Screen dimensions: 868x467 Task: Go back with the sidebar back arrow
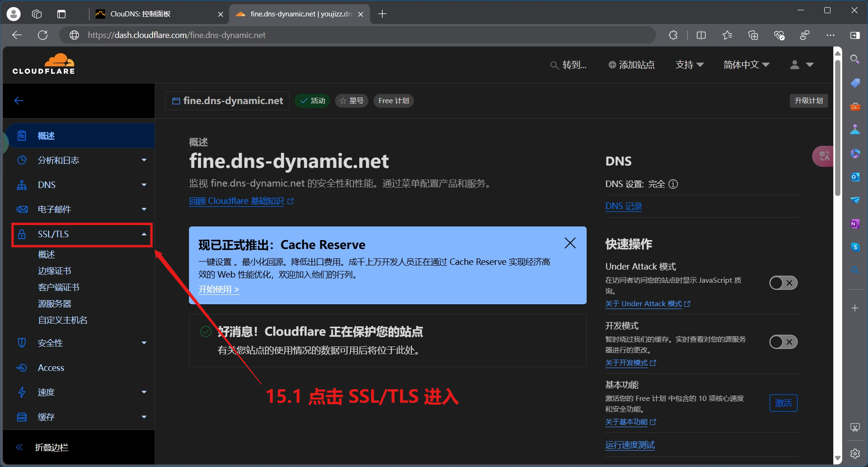point(19,101)
